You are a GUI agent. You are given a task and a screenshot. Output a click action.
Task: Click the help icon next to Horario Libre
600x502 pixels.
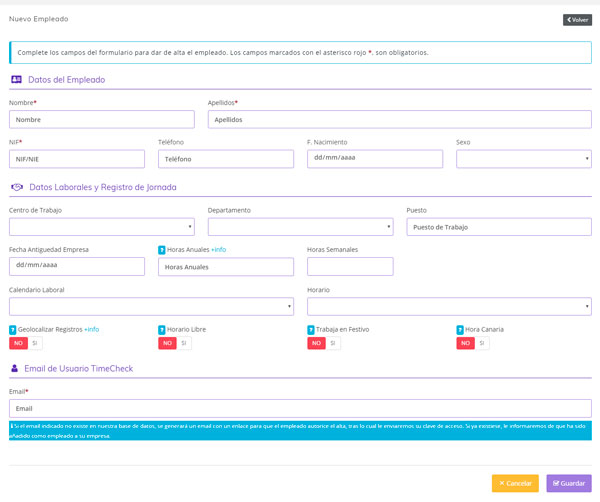[161, 330]
